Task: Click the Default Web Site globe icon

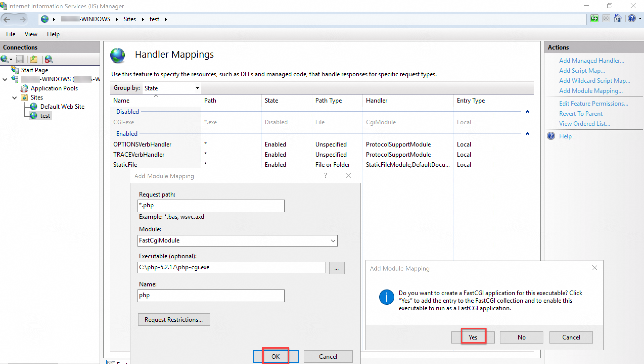Action: tap(34, 107)
